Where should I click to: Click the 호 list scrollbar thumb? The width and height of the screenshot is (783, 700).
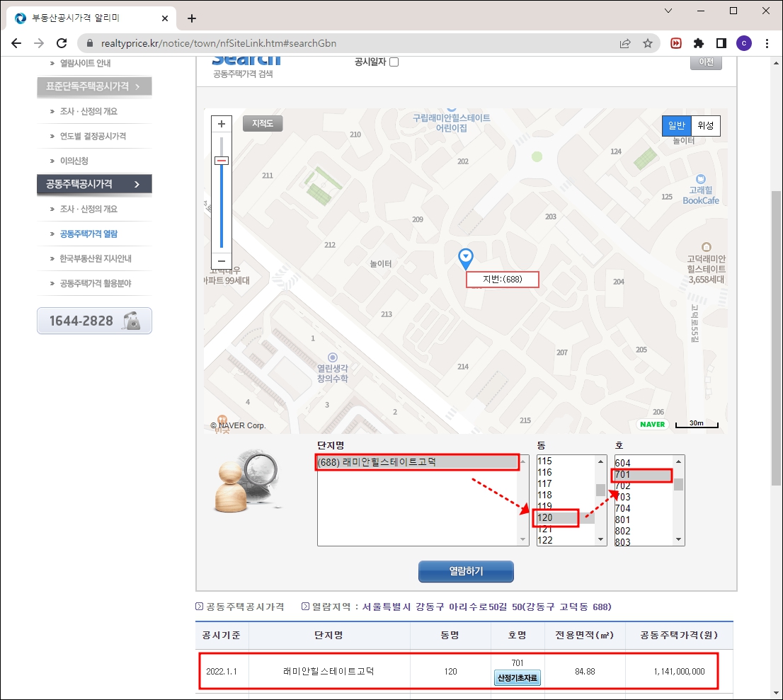[x=678, y=484]
